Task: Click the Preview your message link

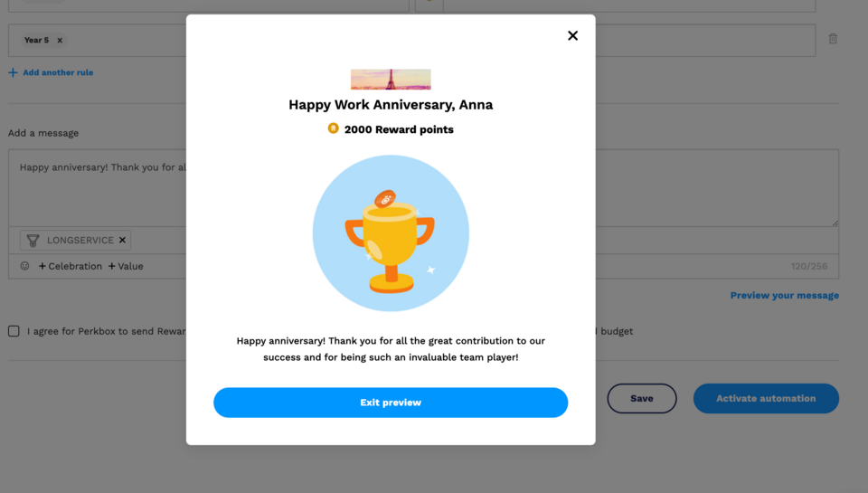Action: point(784,296)
